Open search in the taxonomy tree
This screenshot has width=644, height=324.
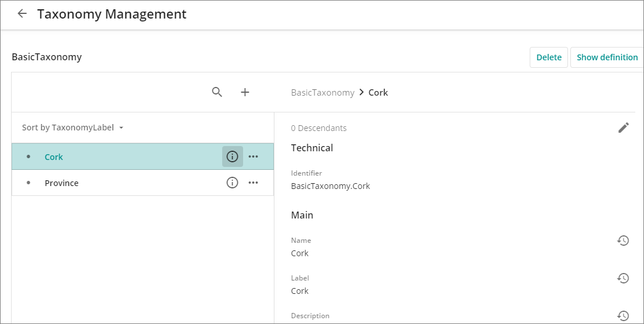217,92
